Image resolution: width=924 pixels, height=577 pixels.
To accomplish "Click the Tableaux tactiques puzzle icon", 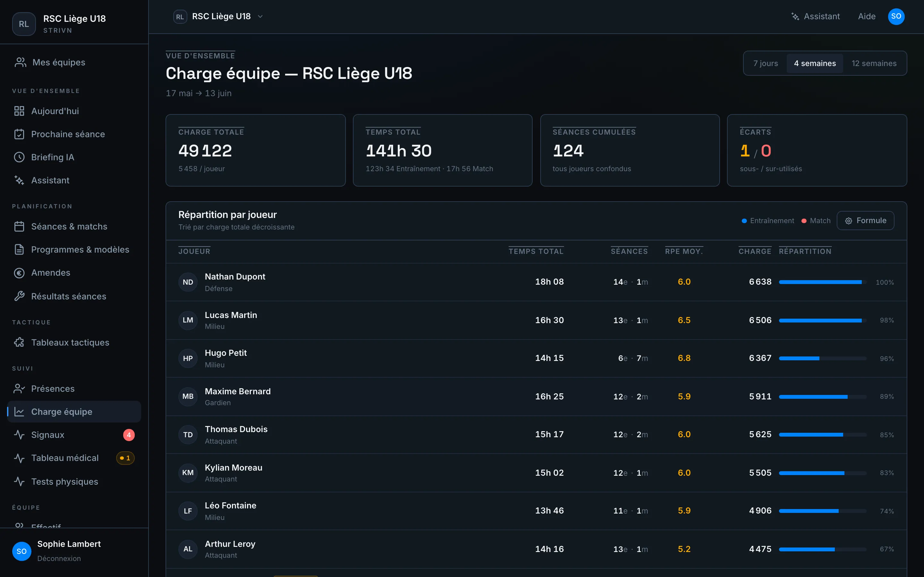I will (x=19, y=342).
